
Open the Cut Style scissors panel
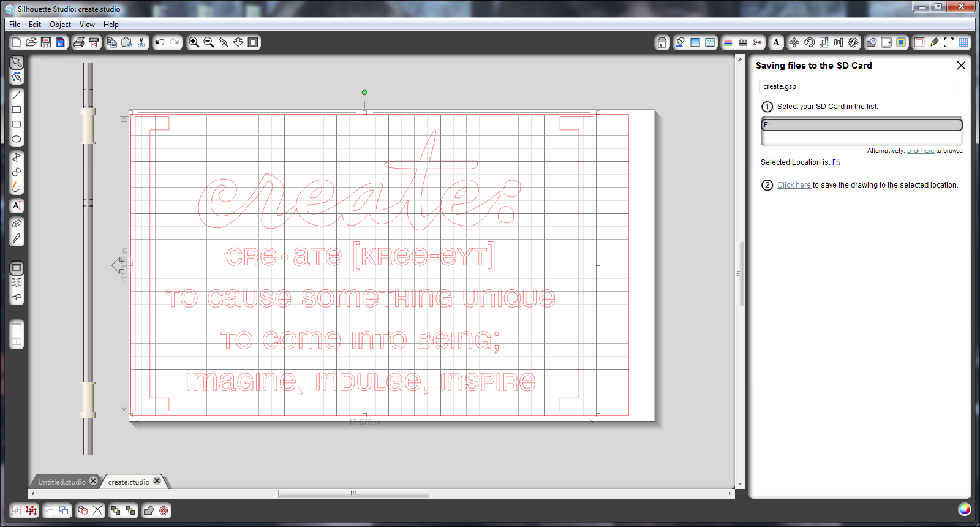[x=758, y=42]
